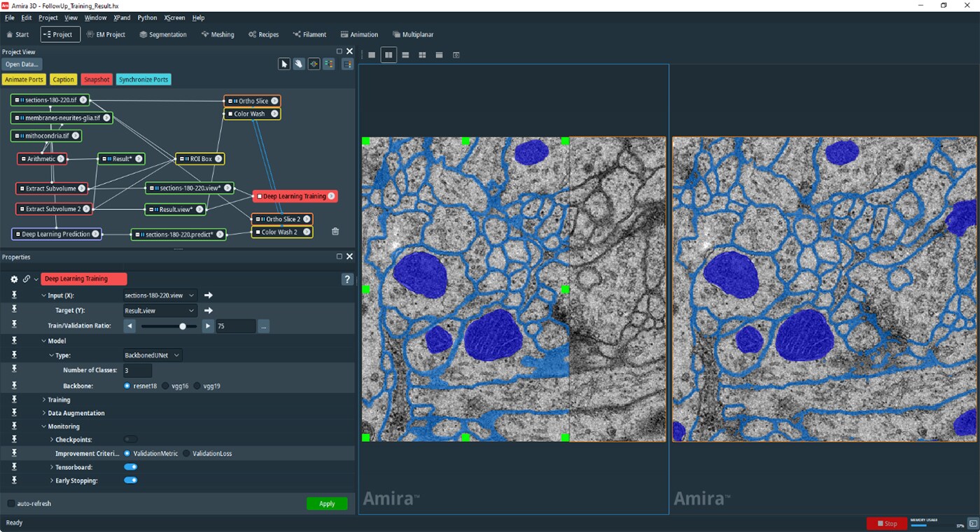Click the green Apply button
The width and height of the screenshot is (980, 532).
[x=326, y=503]
